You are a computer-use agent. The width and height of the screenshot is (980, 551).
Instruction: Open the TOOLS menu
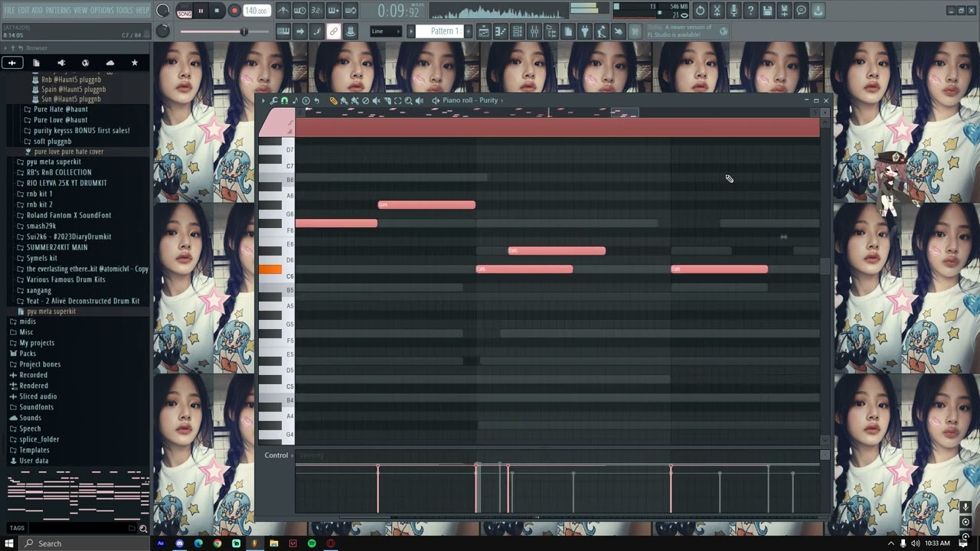(x=124, y=10)
